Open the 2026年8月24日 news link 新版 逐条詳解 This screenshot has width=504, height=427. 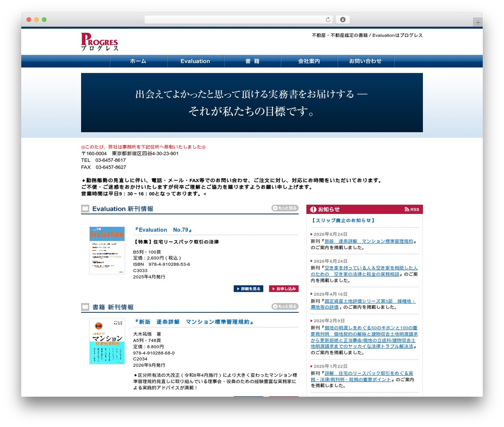pos(369,241)
